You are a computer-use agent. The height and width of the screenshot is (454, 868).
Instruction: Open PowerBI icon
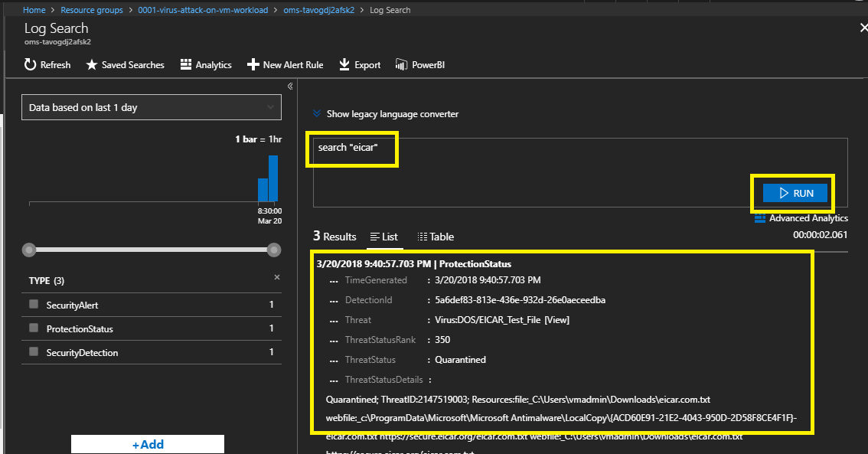401,65
